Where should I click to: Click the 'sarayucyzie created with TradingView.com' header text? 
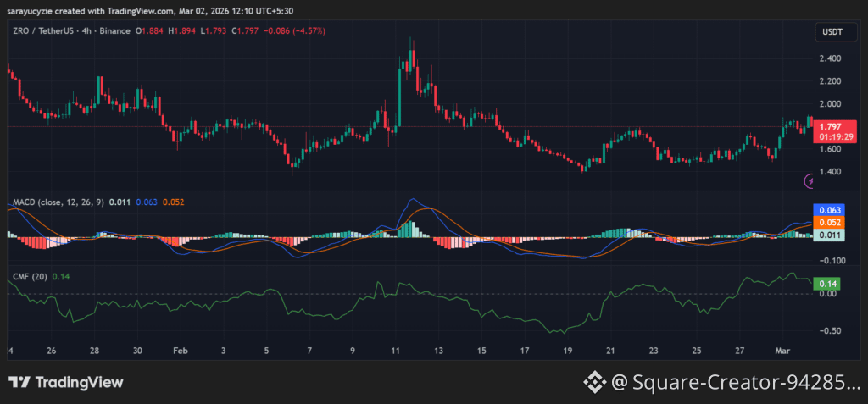[x=91, y=10]
